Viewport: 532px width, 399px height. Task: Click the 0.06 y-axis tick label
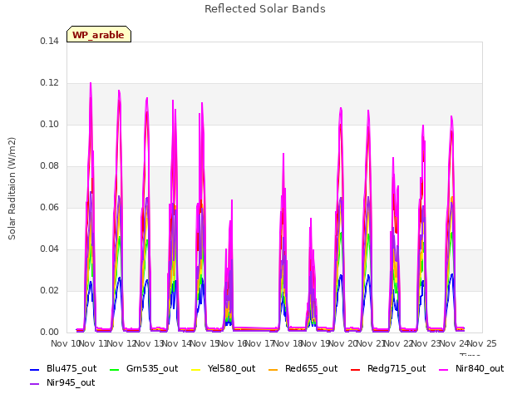(x=49, y=208)
